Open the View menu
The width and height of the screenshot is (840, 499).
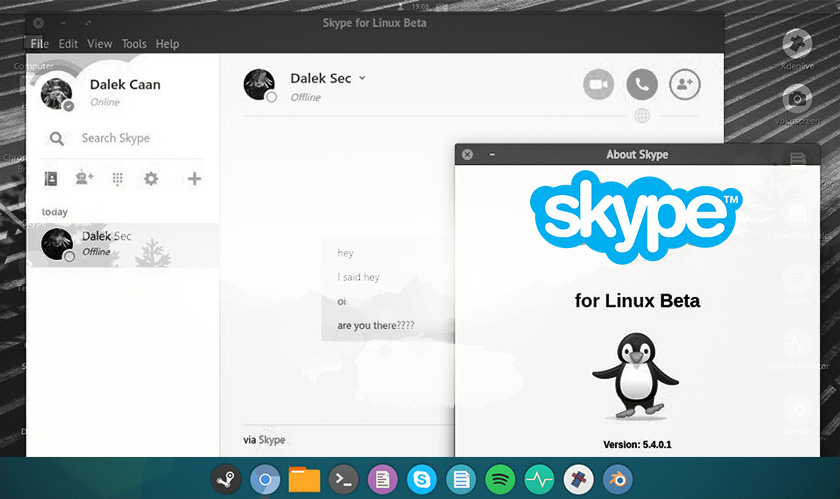tap(100, 43)
